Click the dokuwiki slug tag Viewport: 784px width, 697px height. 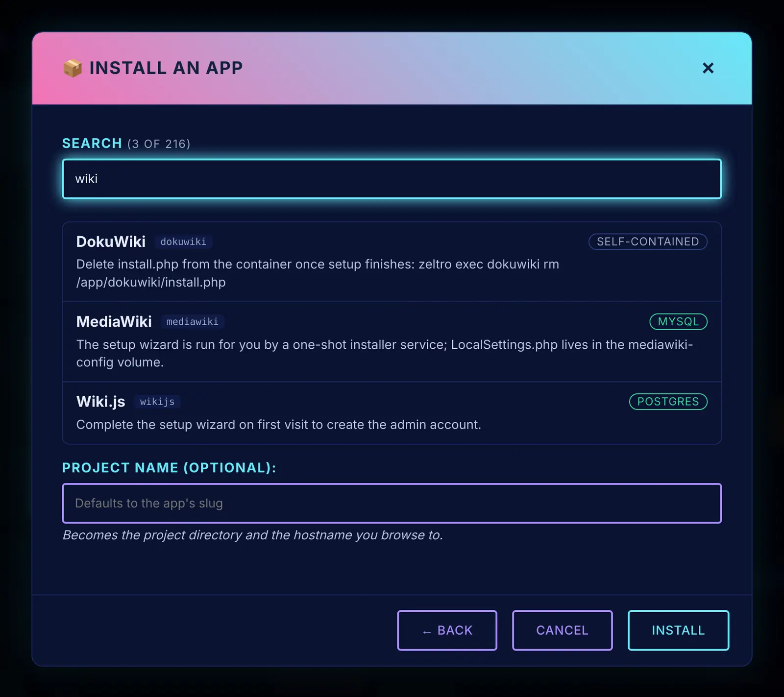[183, 242]
